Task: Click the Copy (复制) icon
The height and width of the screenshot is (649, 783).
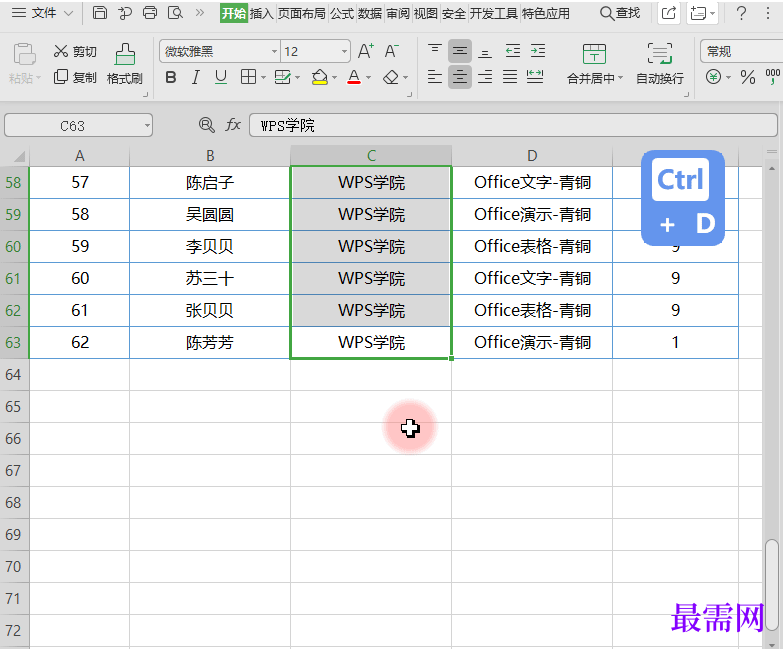Action: point(61,77)
